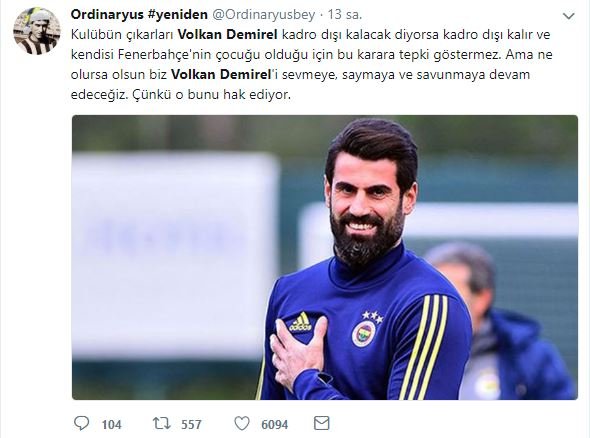590x438 pixels.
Task: Like the tweet with the heart icon
Action: pyautogui.click(x=242, y=423)
